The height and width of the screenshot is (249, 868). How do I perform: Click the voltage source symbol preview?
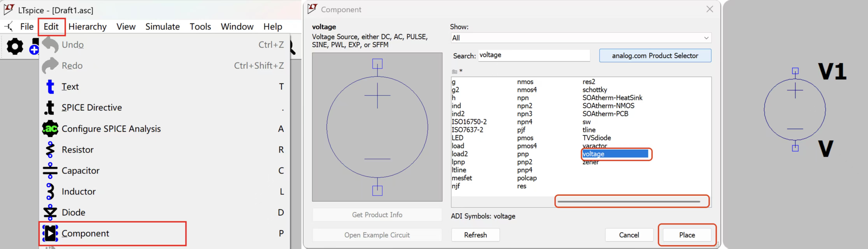(377, 127)
